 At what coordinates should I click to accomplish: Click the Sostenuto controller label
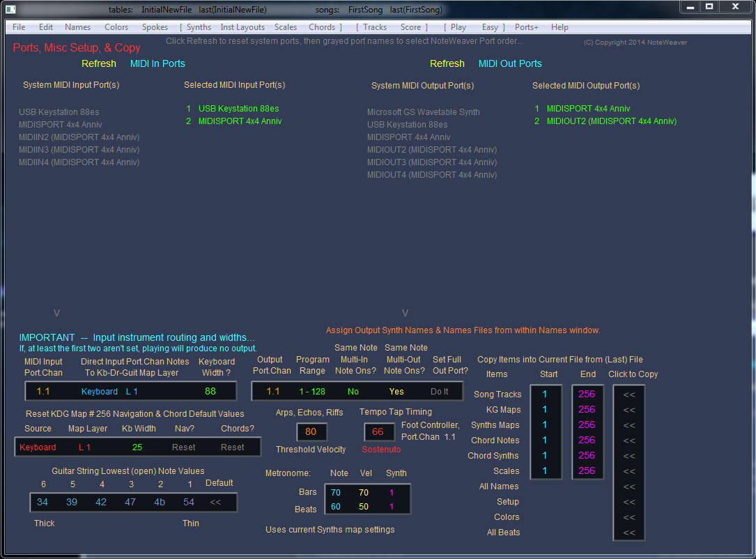tap(381, 450)
